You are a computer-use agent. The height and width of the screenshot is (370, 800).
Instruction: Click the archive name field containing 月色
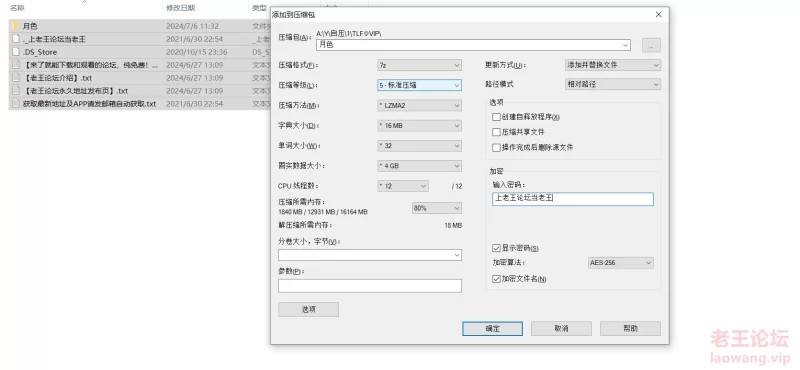pyautogui.click(x=473, y=45)
